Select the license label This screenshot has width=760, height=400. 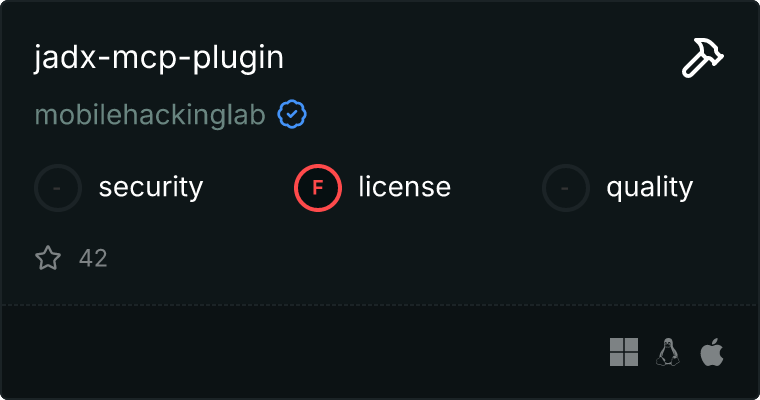pos(404,187)
